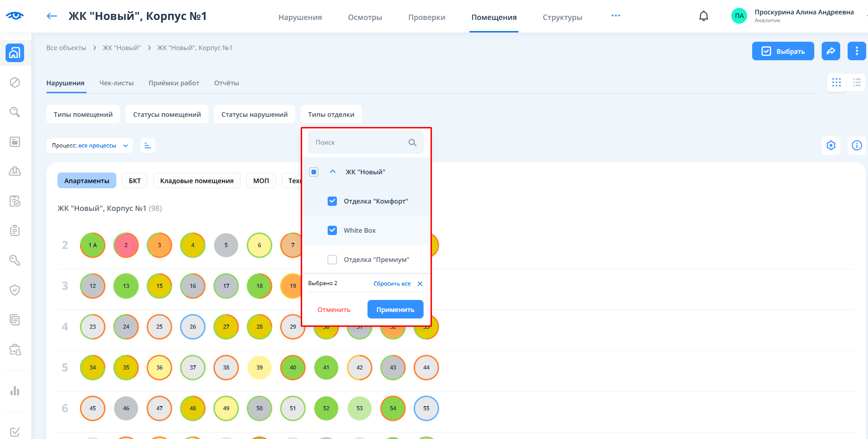Select apartment circle number 13

[126, 286]
